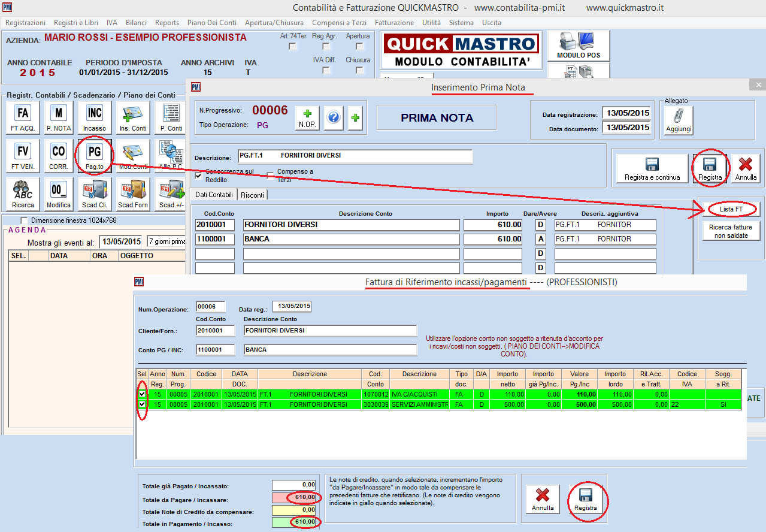Click Annulla in Fattura di Riferimento window

coord(543,498)
